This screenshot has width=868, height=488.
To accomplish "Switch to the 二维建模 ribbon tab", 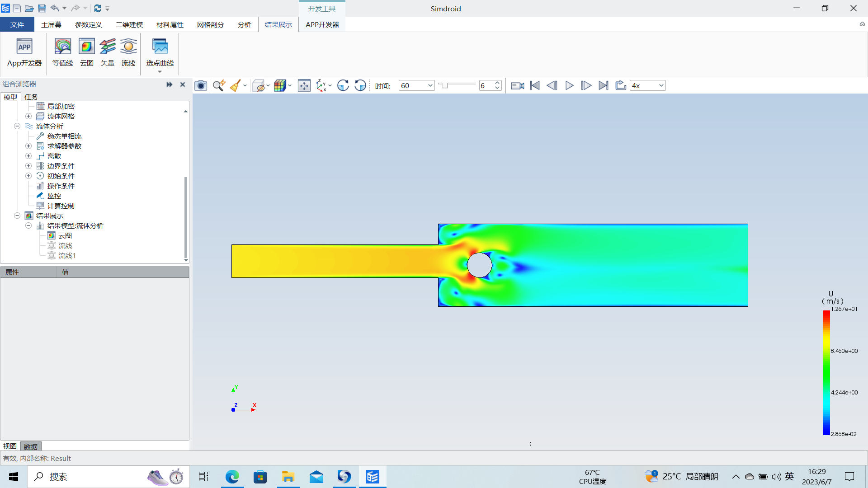I will (129, 24).
